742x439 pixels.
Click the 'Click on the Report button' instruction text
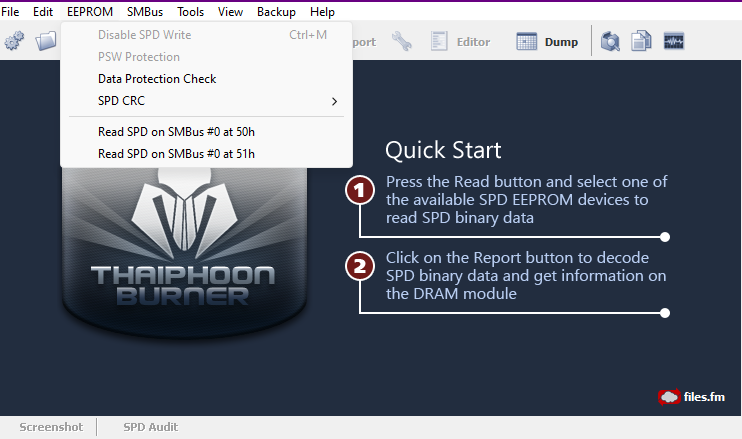coord(526,275)
